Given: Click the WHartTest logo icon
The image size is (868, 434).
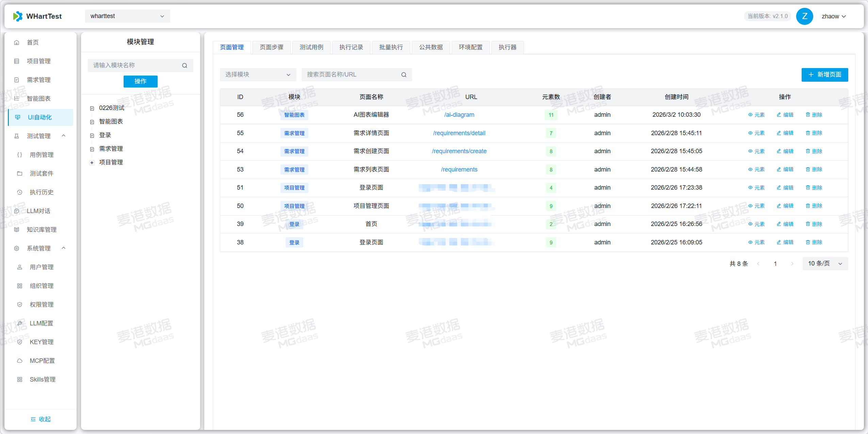Looking at the screenshot, I should [x=18, y=16].
